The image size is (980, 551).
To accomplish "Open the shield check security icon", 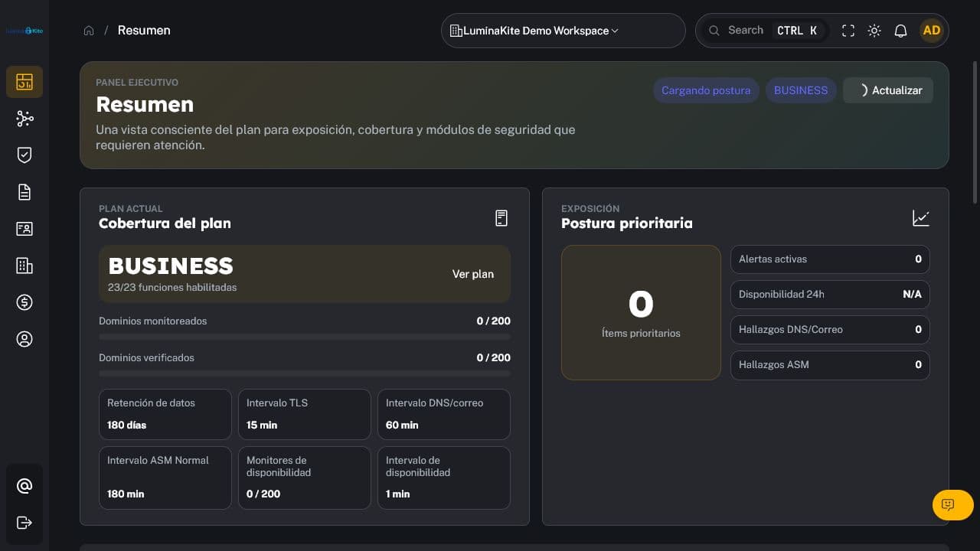I will tap(24, 155).
